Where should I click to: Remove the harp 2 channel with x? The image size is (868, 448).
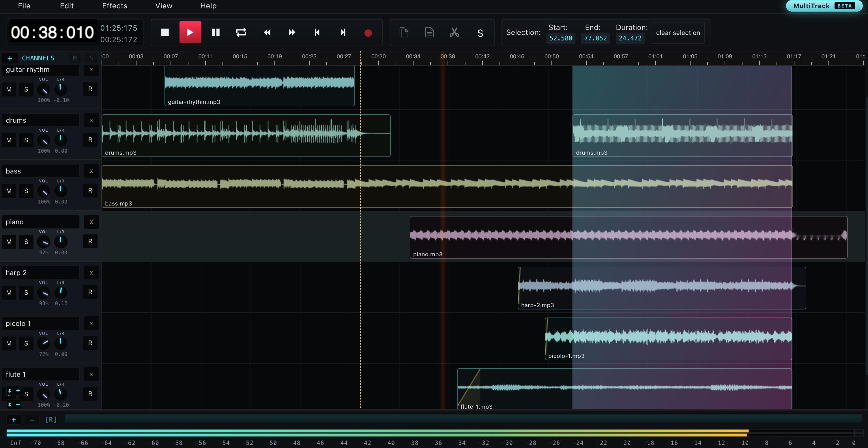point(91,273)
